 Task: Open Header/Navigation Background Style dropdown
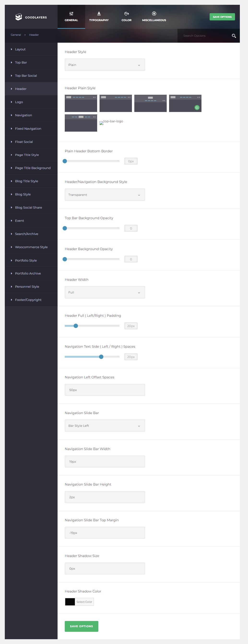tap(105, 194)
